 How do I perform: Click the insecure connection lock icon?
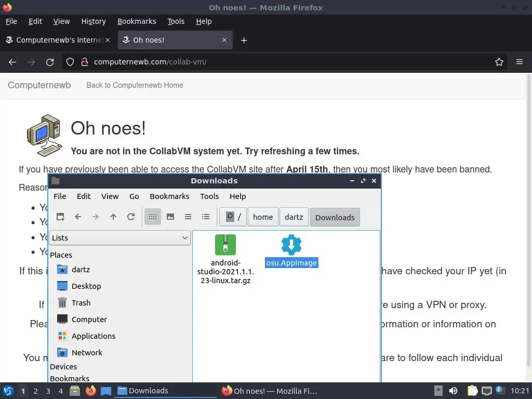coord(85,62)
